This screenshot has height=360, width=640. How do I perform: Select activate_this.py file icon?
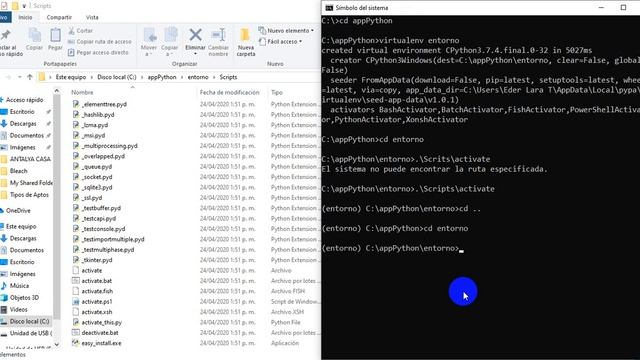click(76, 322)
